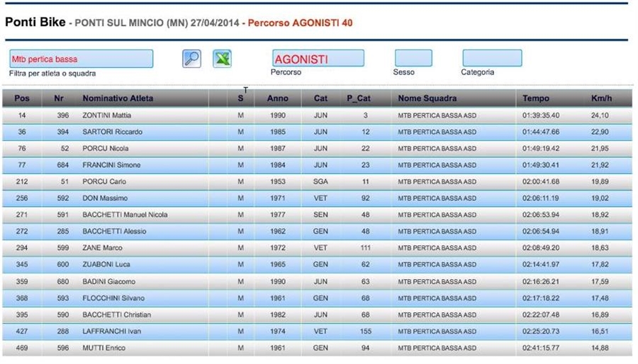Open the Sesso dropdown
The height and width of the screenshot is (364, 638).
[413, 58]
